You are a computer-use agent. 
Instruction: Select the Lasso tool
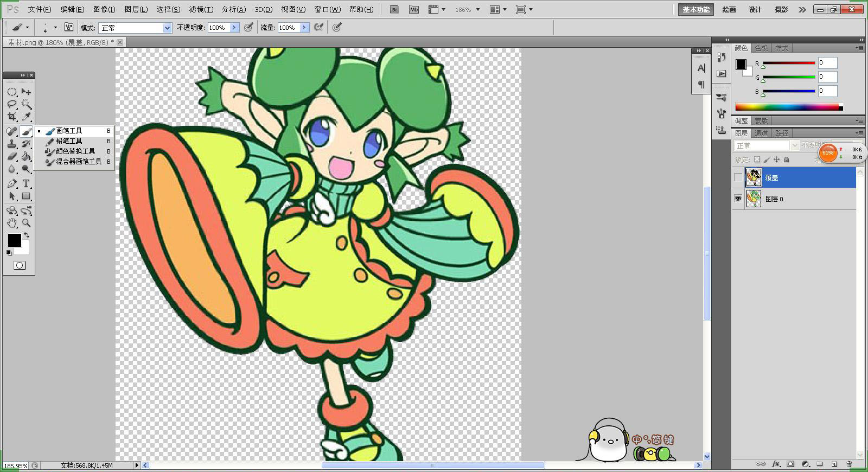(x=12, y=104)
